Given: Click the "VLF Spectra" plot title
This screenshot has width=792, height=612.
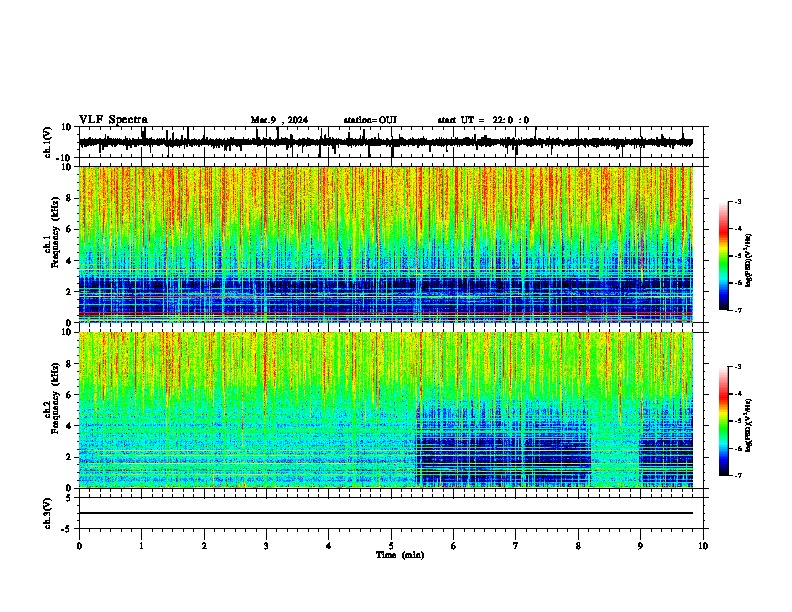Looking at the screenshot, I should coord(113,120).
